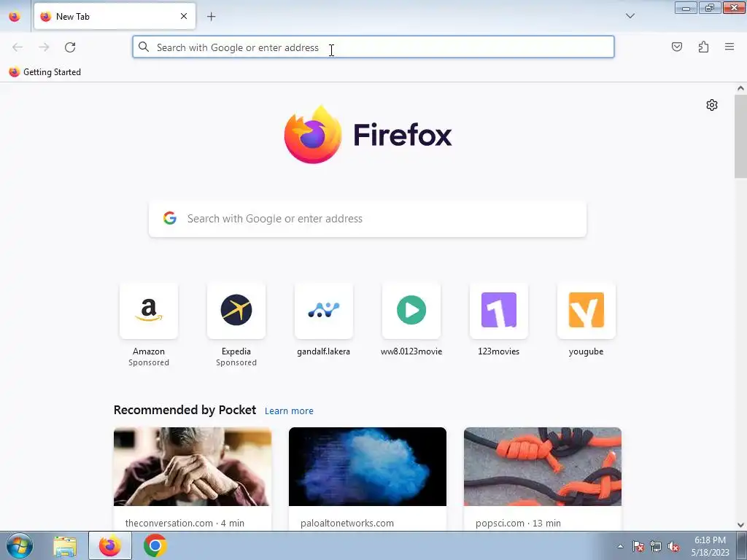The image size is (747, 560).
Task: Select the New Tab tab
Action: [115, 16]
